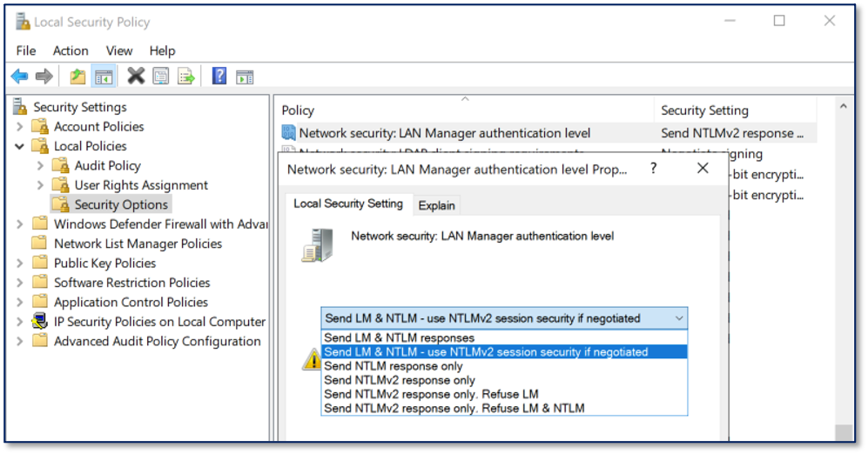Close the LAN Manager properties dialog
Screen dimensions: 868x454
(x=703, y=168)
